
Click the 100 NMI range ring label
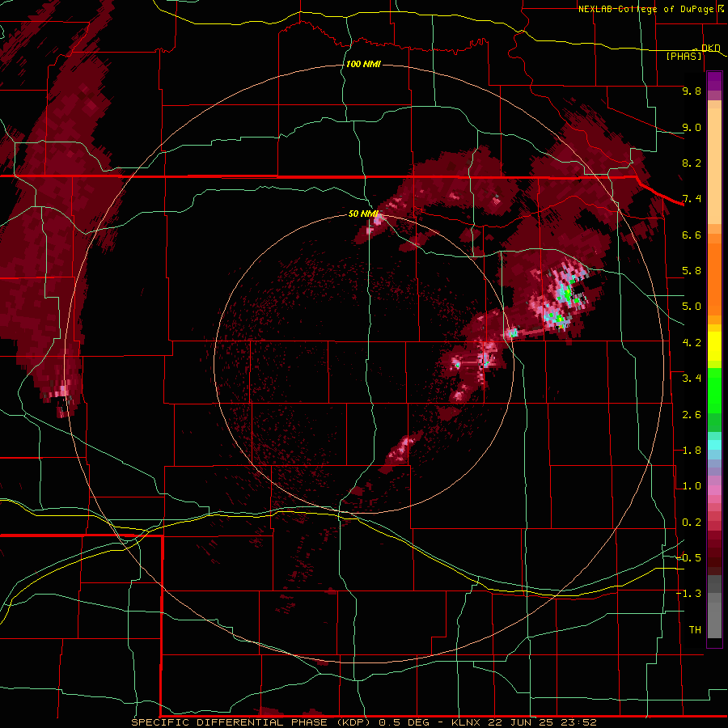[x=363, y=64]
